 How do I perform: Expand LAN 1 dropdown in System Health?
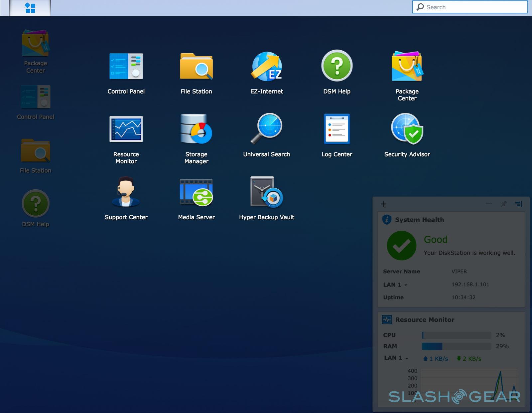pyautogui.click(x=406, y=285)
